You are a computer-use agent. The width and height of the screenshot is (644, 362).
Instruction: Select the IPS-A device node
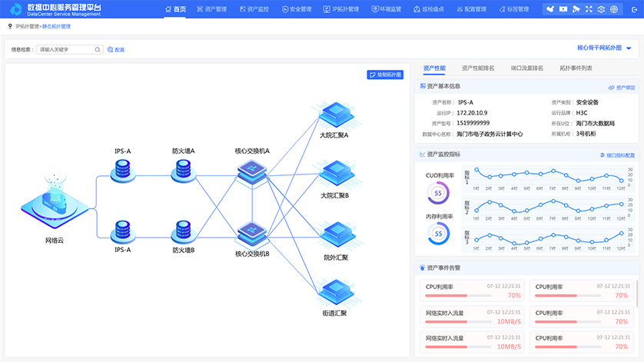click(x=123, y=171)
